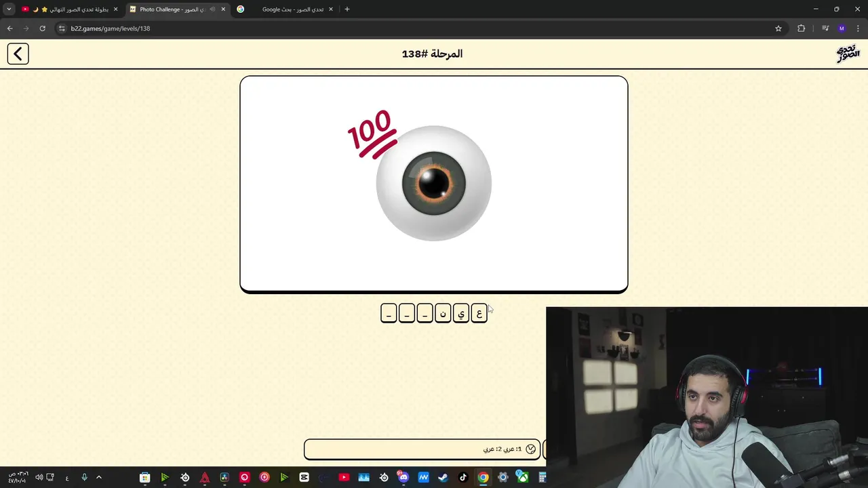Close the Google search tab

pyautogui.click(x=330, y=9)
